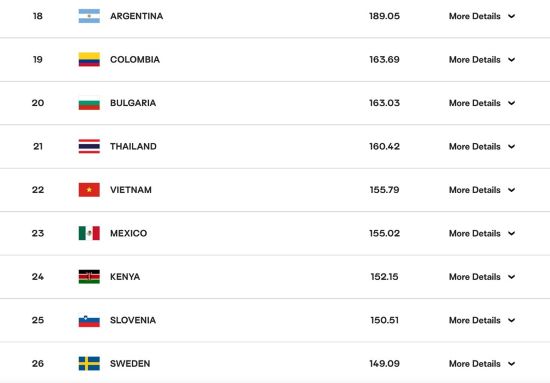The image size is (550, 383).
Task: Click the Slovenia flag icon
Action: pos(89,320)
